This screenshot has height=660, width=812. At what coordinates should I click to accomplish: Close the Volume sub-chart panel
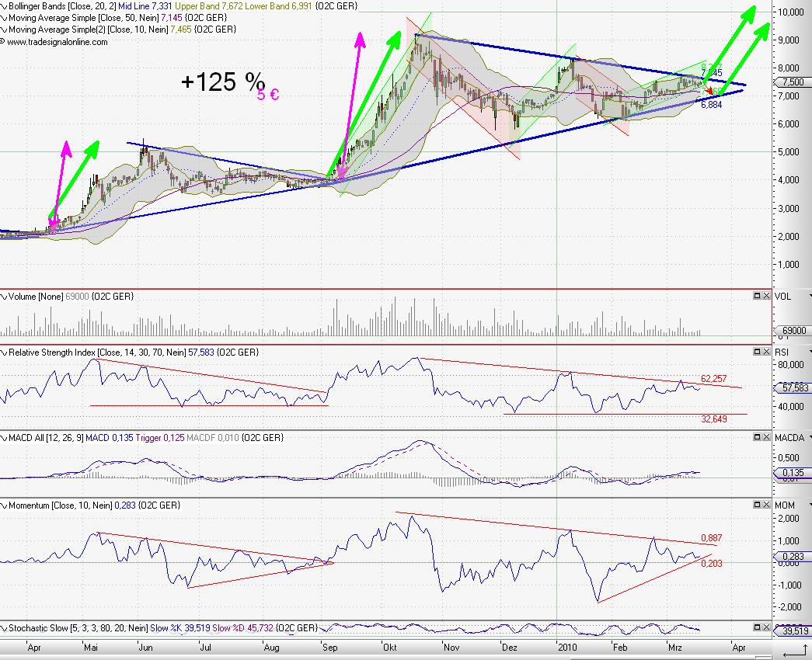(x=766, y=296)
